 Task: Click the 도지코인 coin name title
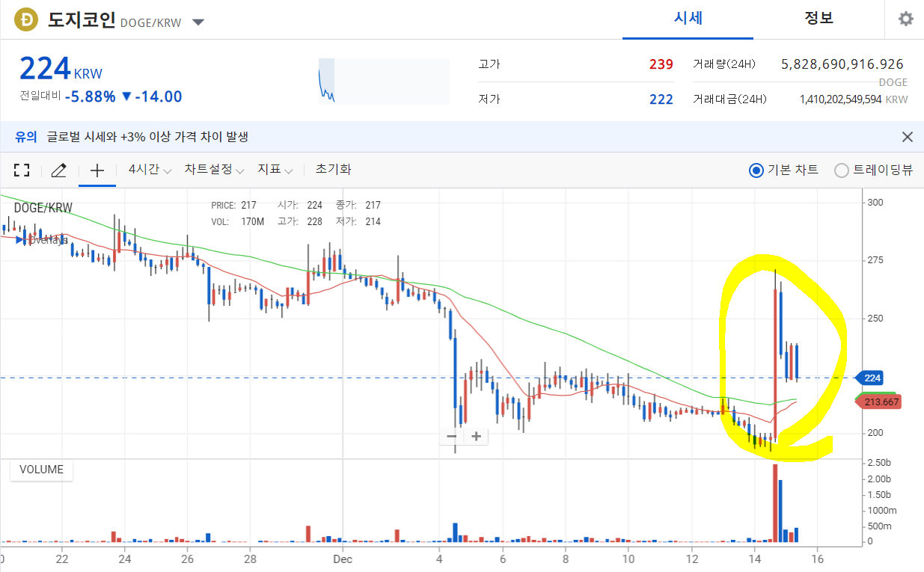tap(81, 20)
